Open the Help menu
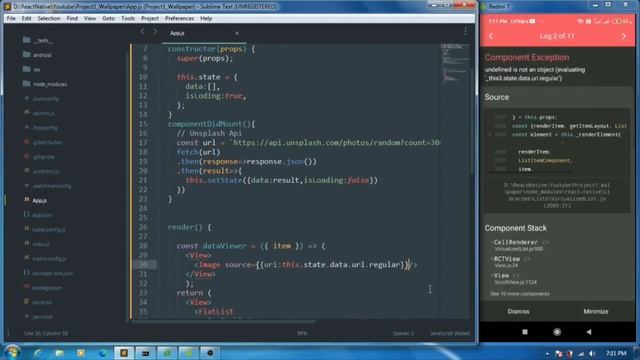Image resolution: width=640 pixels, height=360 pixels. pyautogui.click(x=206, y=18)
